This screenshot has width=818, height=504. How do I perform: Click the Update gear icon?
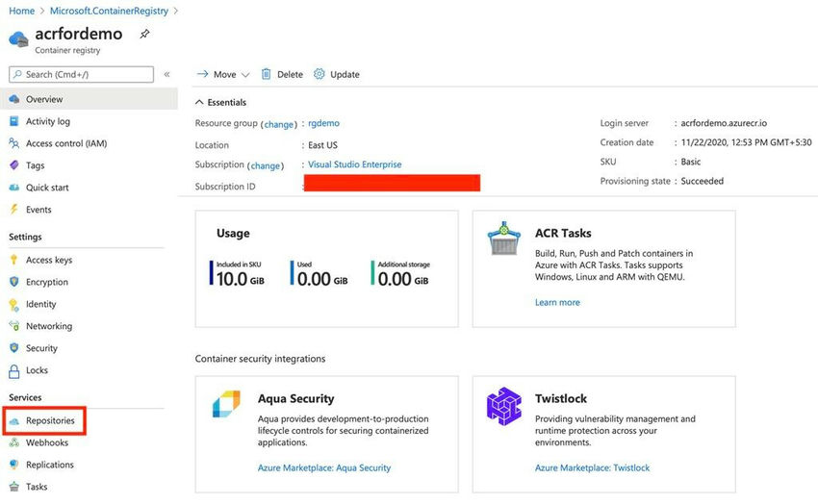[320, 74]
